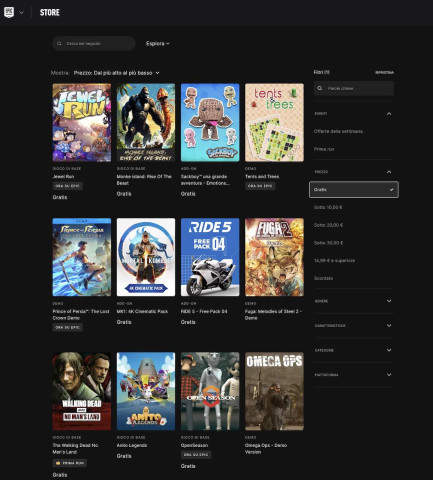The height and width of the screenshot is (480, 433).
Task: Click the Ora su Epic badge under Tents and Trees
Action: [x=260, y=186]
